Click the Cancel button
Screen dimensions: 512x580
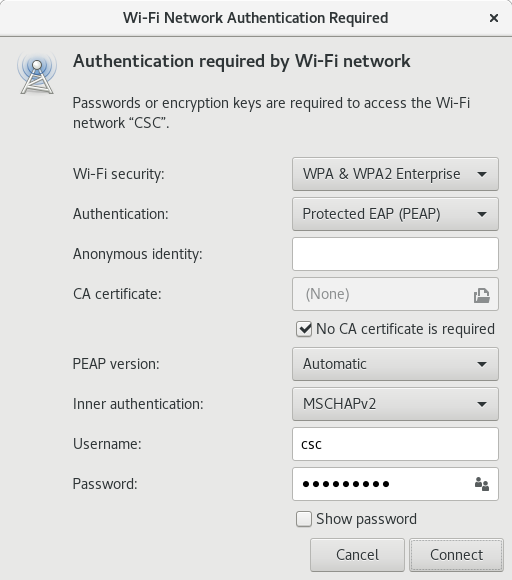click(x=357, y=555)
